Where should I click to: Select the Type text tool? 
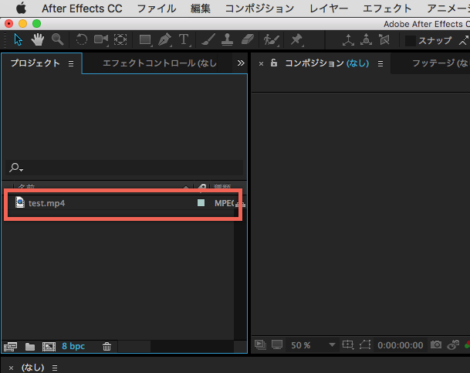184,40
